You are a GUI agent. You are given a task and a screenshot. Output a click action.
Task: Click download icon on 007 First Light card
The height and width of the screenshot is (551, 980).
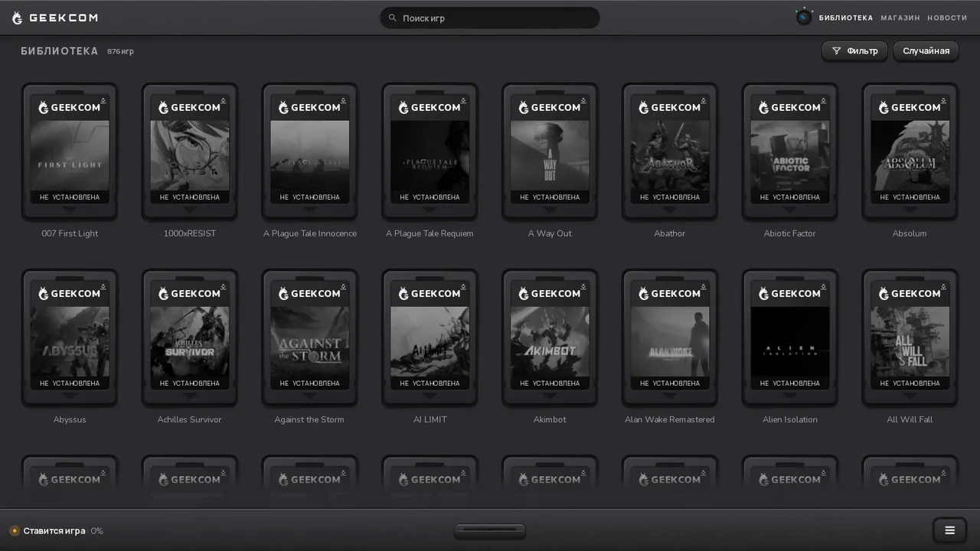coord(103,100)
